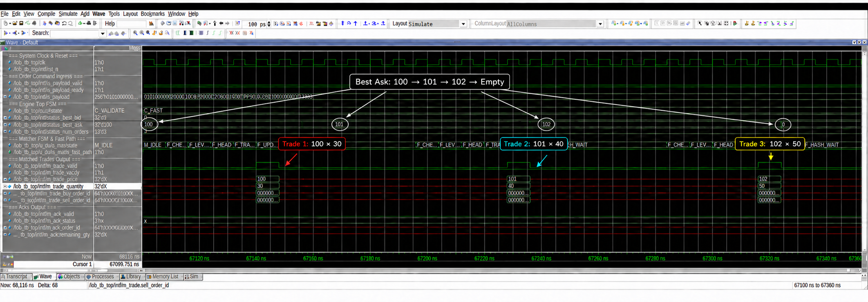Image resolution: width=868 pixels, height=302 pixels.
Task: Click the vertical scrollbar of waveform pane
Action: (864, 151)
